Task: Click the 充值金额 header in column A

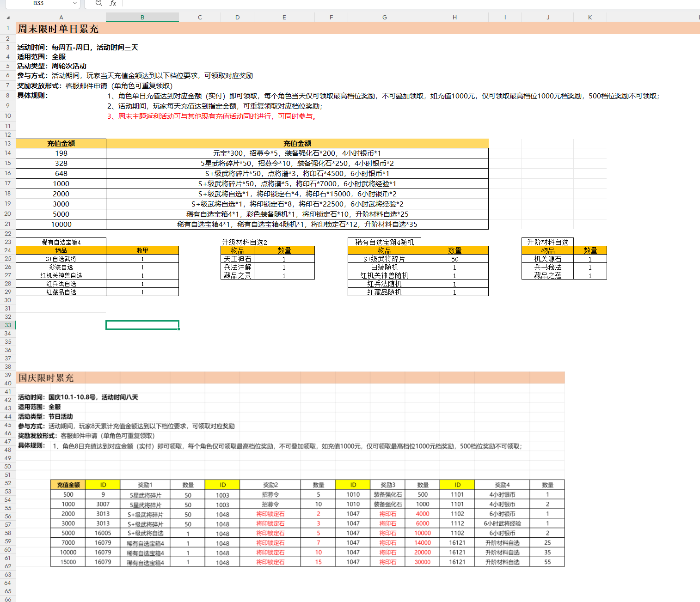Action: pyautogui.click(x=61, y=144)
